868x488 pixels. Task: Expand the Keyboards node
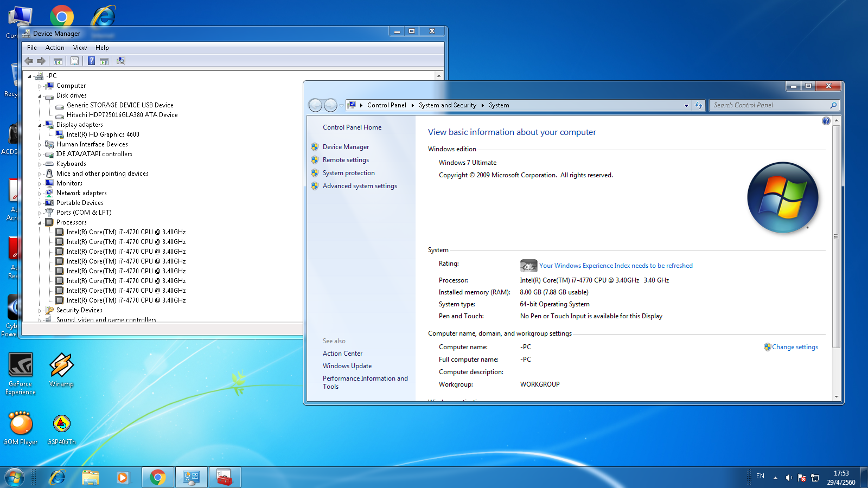point(40,164)
